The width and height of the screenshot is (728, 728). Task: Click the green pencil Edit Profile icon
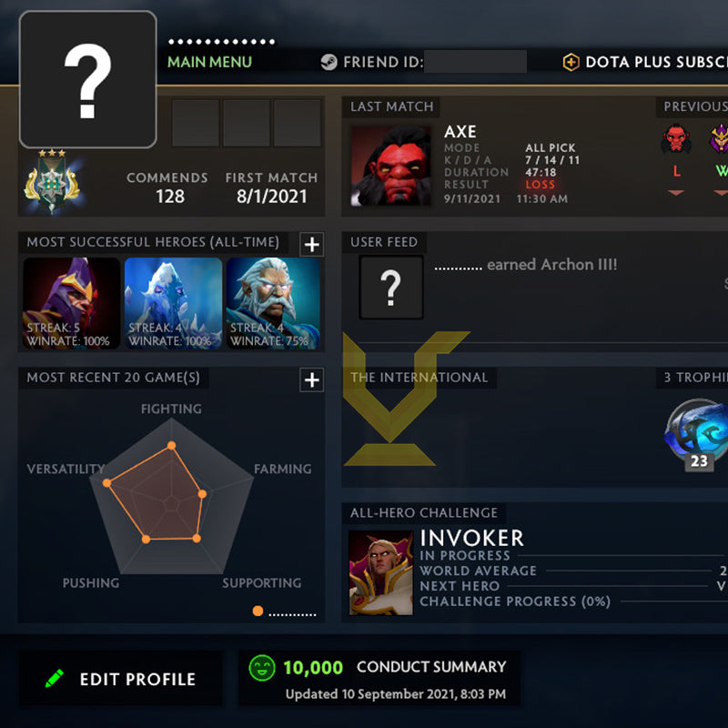pos(55,678)
